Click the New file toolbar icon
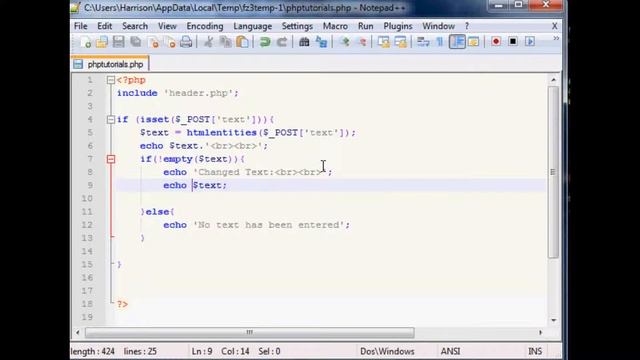Viewport: 640px width, 360px height. (x=85, y=42)
